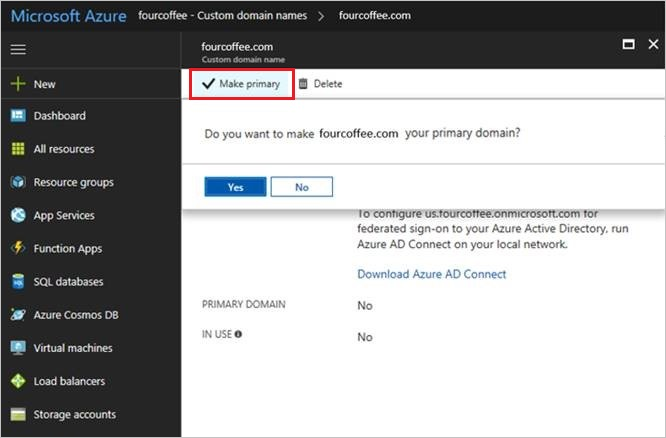This screenshot has width=666, height=438.
Task: Open the Azure Cosmos DB icon
Action: pyautogui.click(x=18, y=314)
